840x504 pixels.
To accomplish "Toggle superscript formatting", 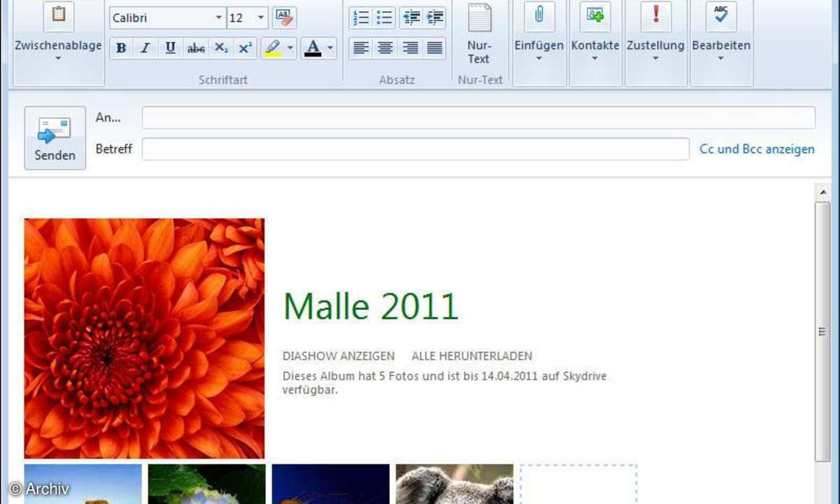I will (x=245, y=48).
